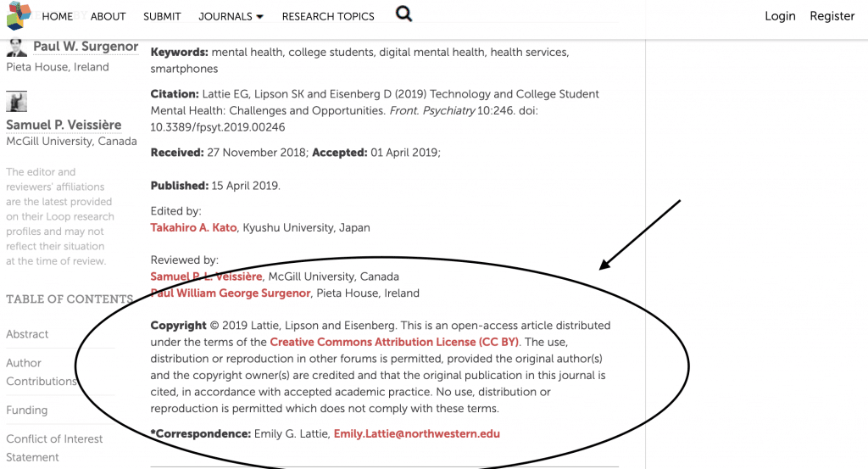Open reviewer Samuel P. L. Veissière link
The height and width of the screenshot is (469, 868).
(207, 276)
